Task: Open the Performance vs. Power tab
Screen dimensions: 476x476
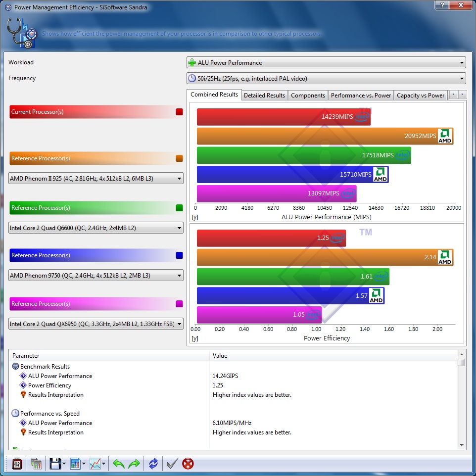Action: [361, 95]
